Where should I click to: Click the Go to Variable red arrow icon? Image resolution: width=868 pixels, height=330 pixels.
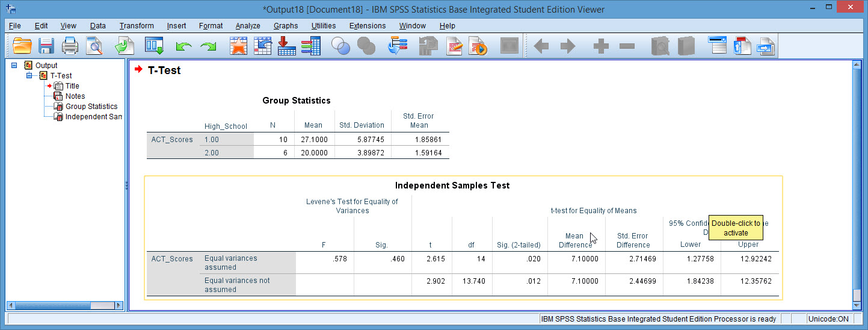point(286,46)
